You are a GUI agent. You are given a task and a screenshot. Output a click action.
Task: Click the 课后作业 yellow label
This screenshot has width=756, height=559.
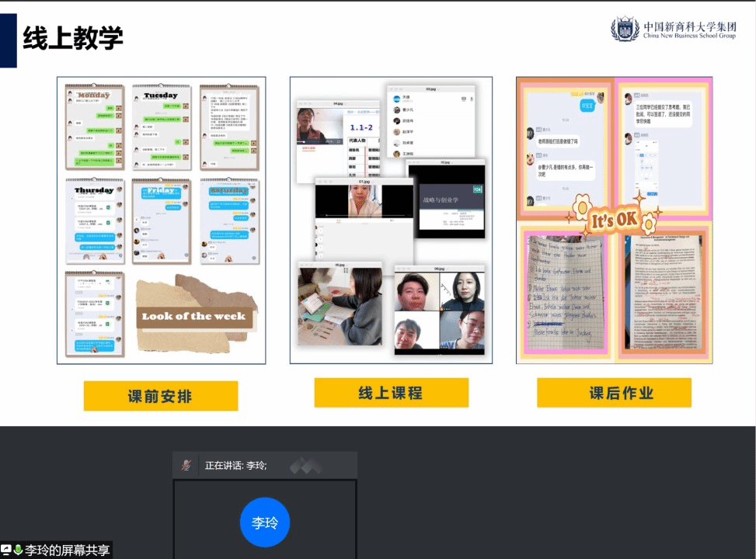[x=614, y=393]
